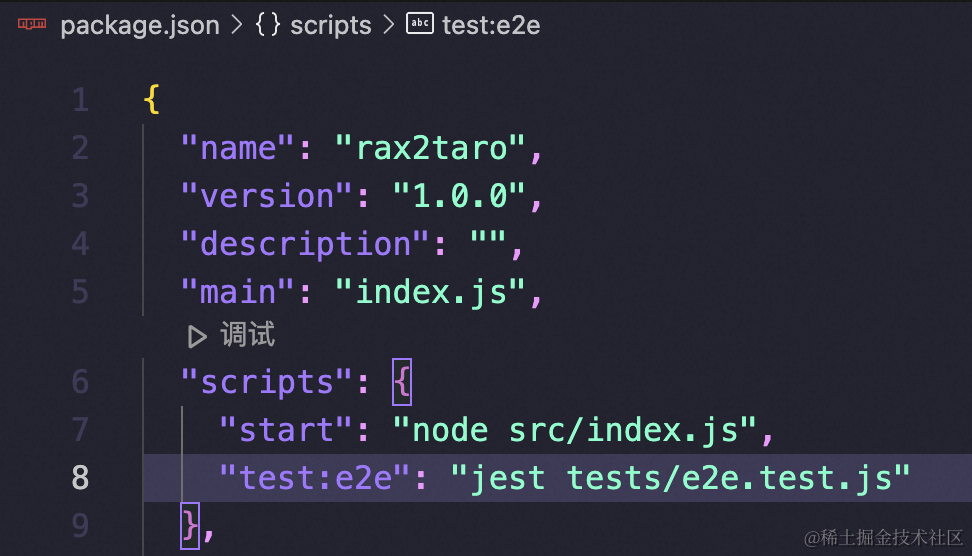Expand breadcrumb chevron after scripts
Image resolution: width=972 pixels, height=556 pixels.
coord(389,25)
